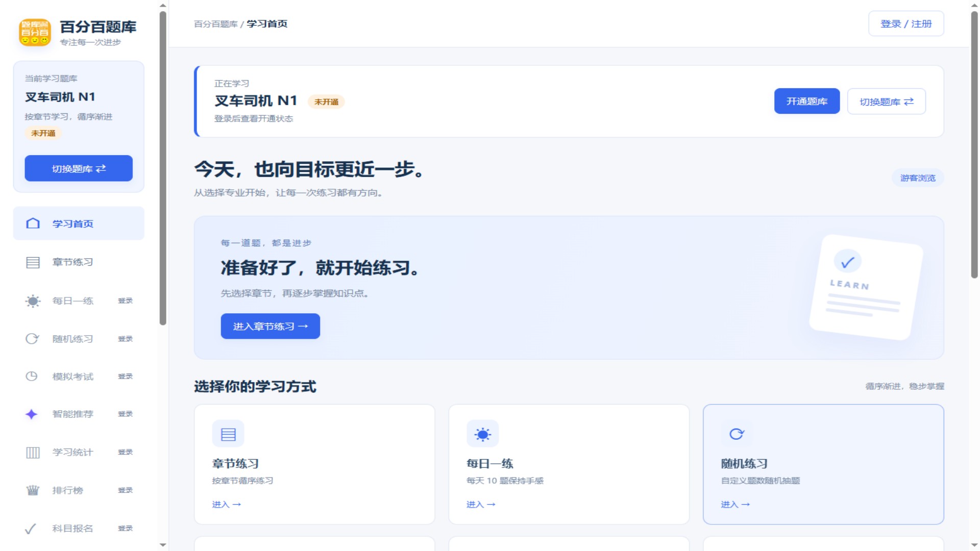The height and width of the screenshot is (551, 980).
Task: Click 未开通 badge next to 叉车司机 N1 title
Action: (x=326, y=102)
